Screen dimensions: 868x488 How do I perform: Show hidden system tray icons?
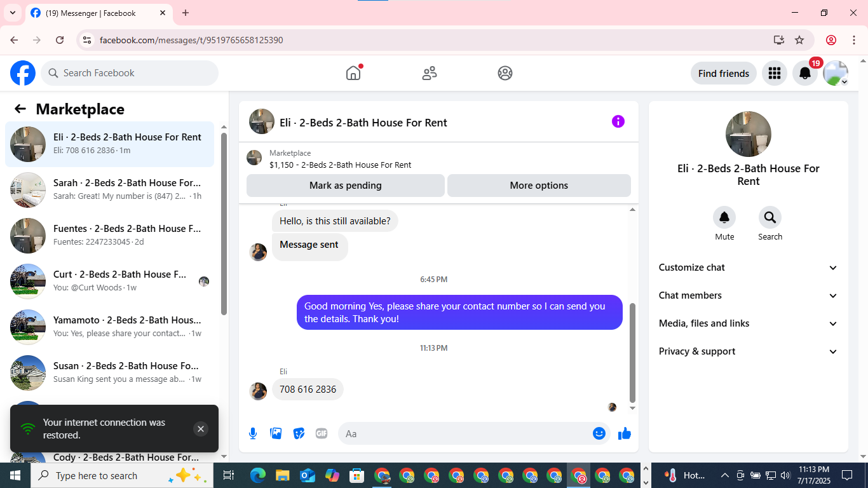[724, 475]
